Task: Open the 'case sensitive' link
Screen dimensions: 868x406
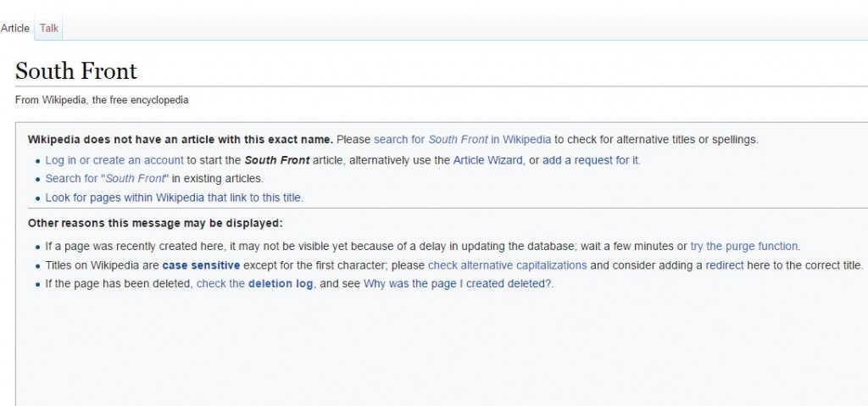Action: 201,265
